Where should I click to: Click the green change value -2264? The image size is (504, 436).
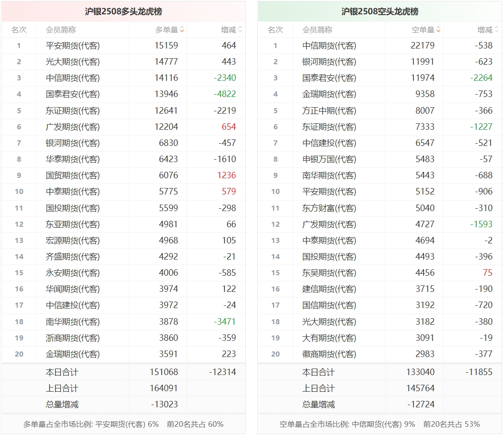click(x=481, y=78)
